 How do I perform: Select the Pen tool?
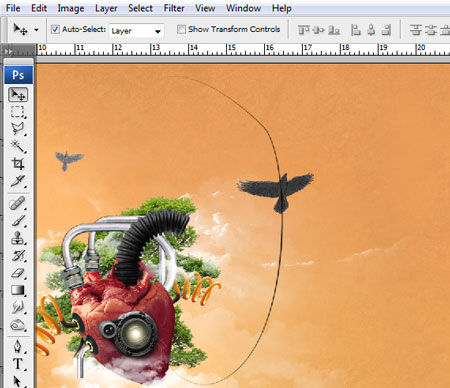tap(18, 346)
